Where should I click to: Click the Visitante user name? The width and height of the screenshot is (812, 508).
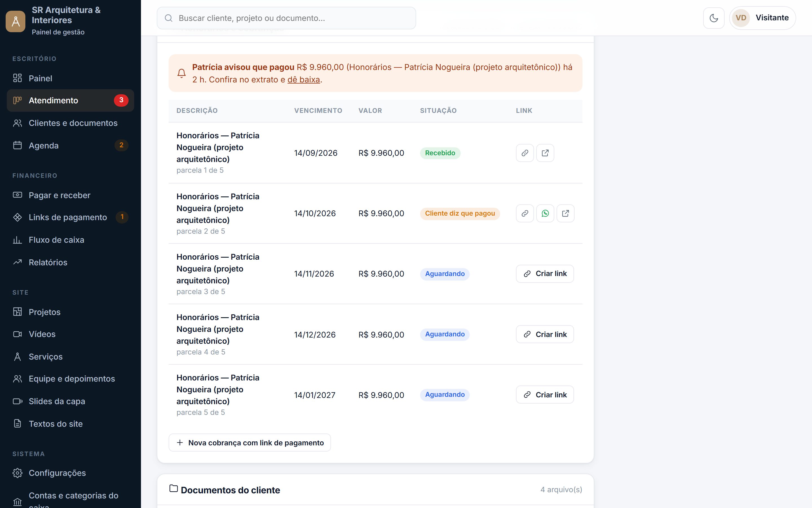(772, 18)
